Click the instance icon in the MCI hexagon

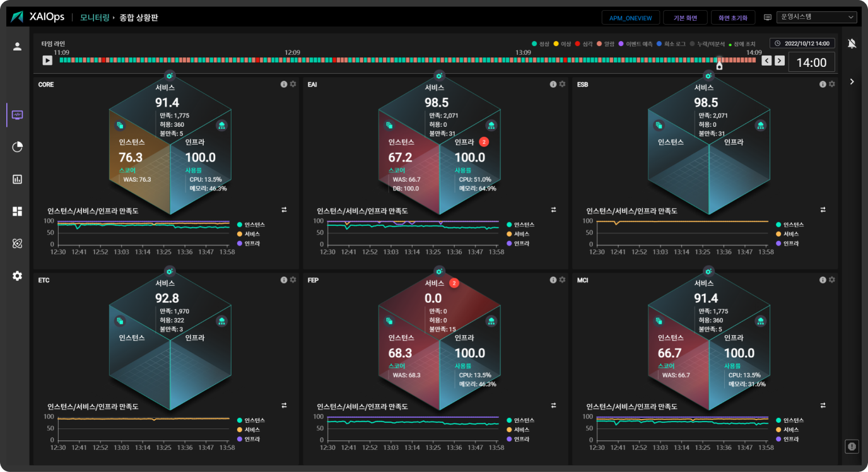click(659, 321)
